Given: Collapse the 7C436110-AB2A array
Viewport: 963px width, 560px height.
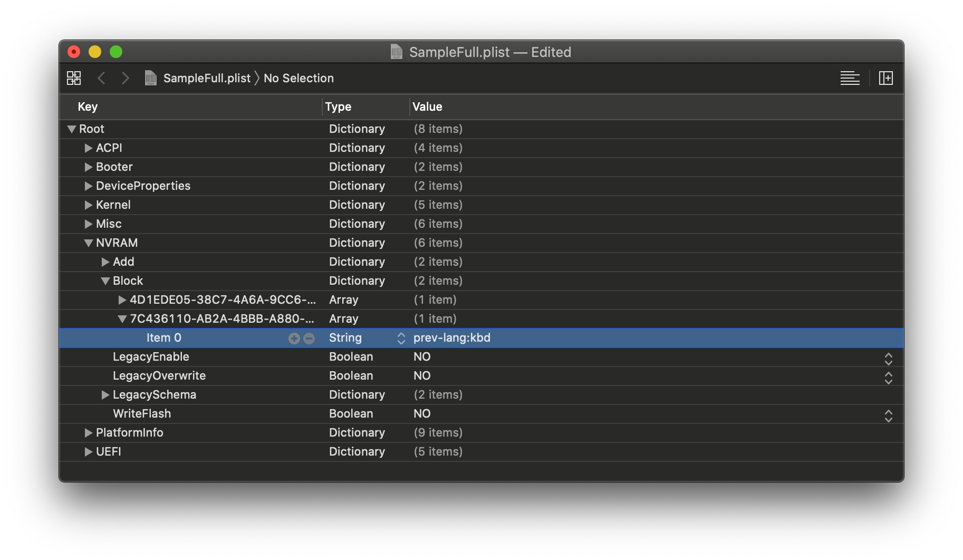Looking at the screenshot, I should (122, 319).
